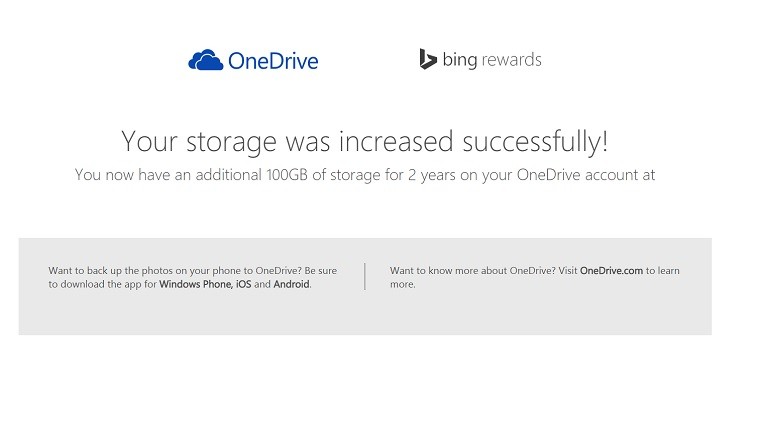Click 'OneDrive account at' text in subheading
The width and height of the screenshot is (760, 421).
click(x=586, y=174)
